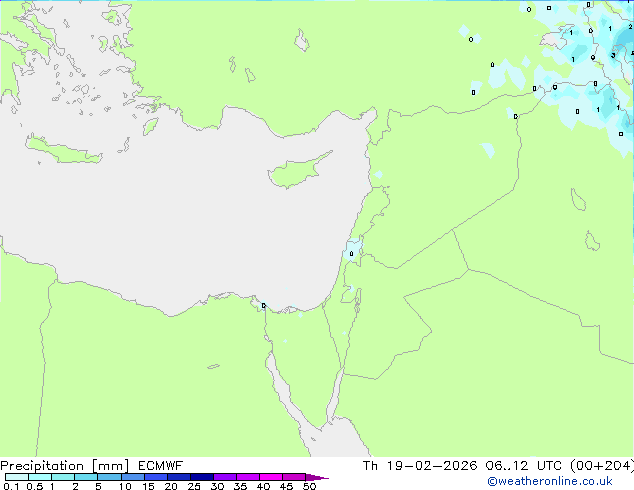Click the 45–50 mm legend swatch

[294, 477]
